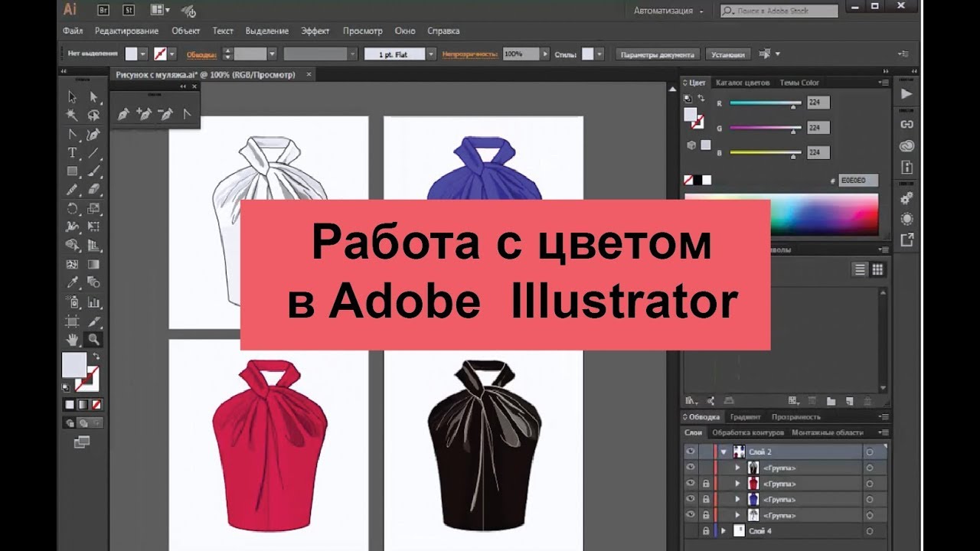
Task: Open the Автоматизация workspace dropdown
Action: point(668,11)
